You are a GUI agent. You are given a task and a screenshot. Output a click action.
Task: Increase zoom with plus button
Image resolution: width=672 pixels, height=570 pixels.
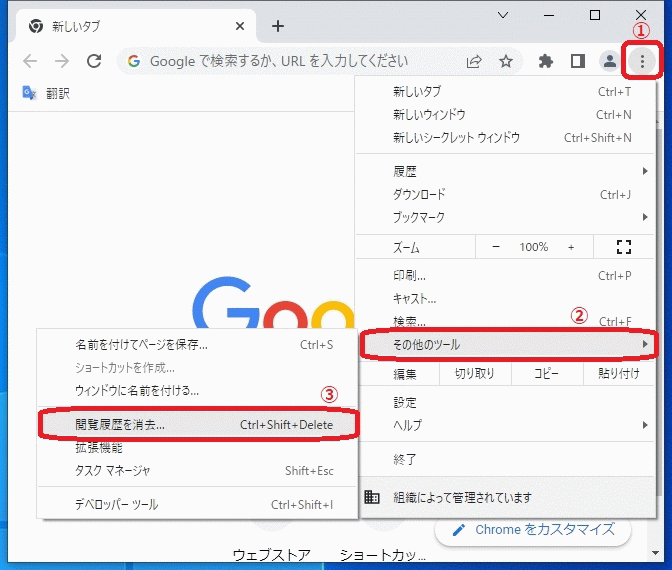571,247
